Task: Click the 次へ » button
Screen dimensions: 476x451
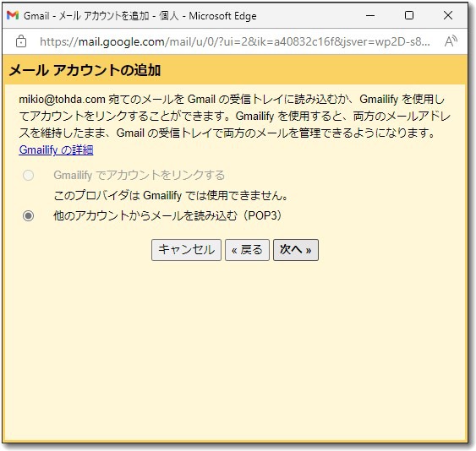Action: [296, 250]
